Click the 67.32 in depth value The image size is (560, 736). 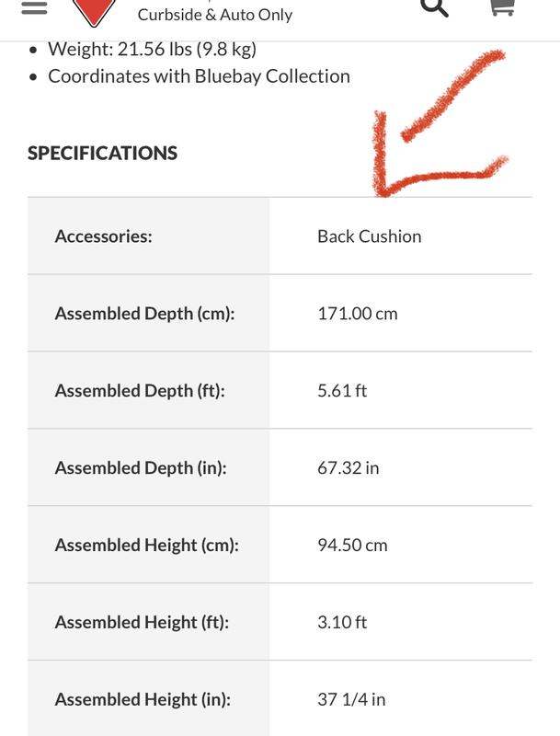coord(348,468)
